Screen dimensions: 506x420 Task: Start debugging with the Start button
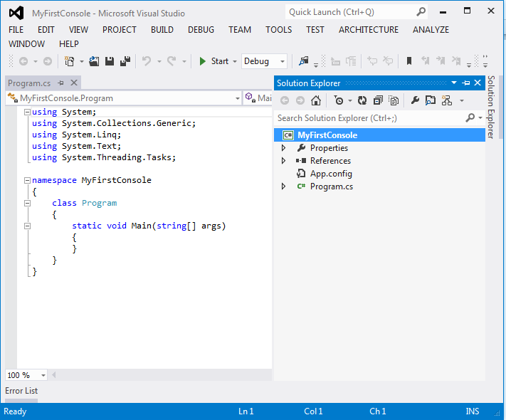point(214,61)
